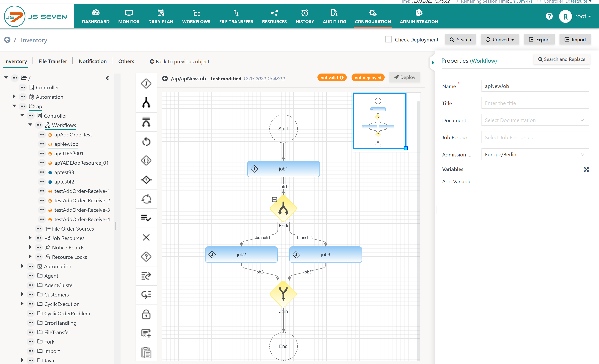
Task: Click the Search button
Action: pos(460,39)
